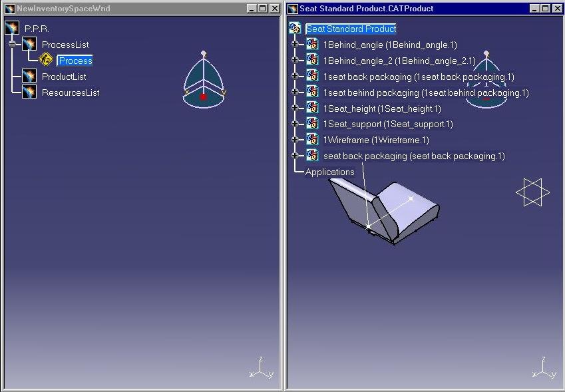Click the xyz axis triad in product window
The width and height of the screenshot is (565, 392).
pyautogui.click(x=544, y=368)
